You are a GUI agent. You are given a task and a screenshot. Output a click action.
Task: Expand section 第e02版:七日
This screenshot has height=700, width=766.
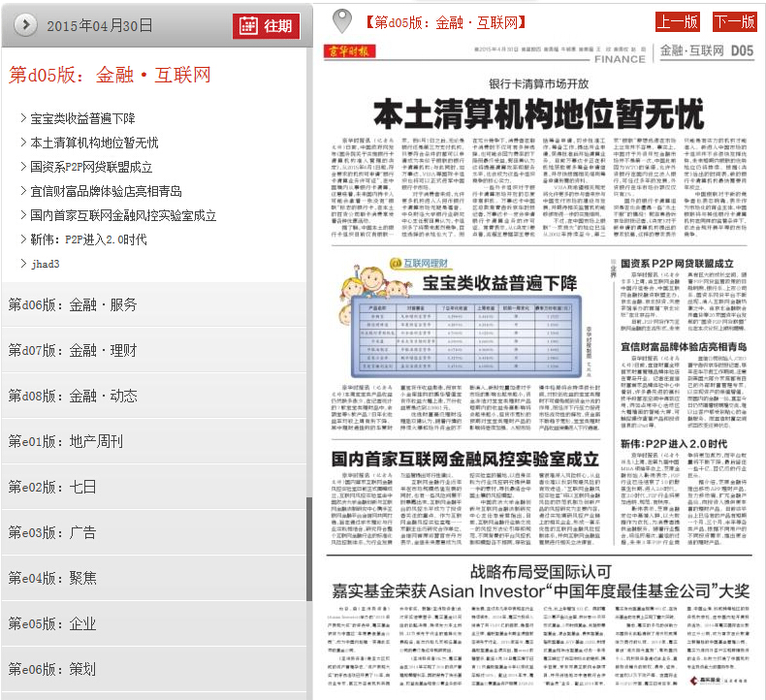[x=154, y=487]
